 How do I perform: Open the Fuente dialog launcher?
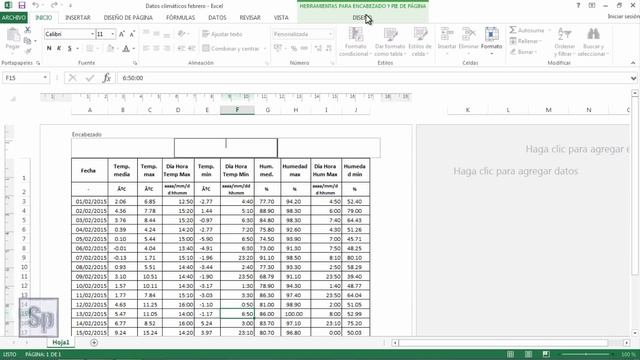click(135, 63)
